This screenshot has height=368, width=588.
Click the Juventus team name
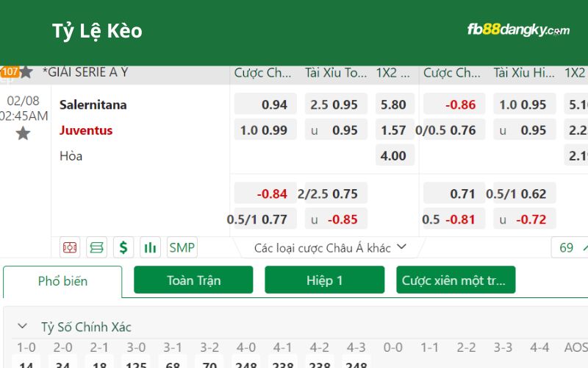click(x=86, y=130)
